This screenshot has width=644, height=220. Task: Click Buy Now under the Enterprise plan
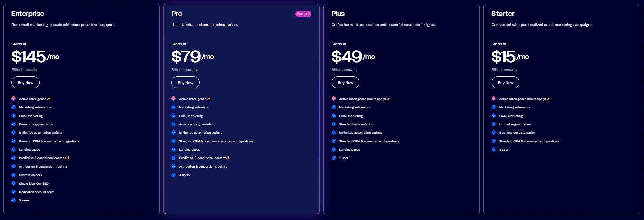click(x=25, y=82)
